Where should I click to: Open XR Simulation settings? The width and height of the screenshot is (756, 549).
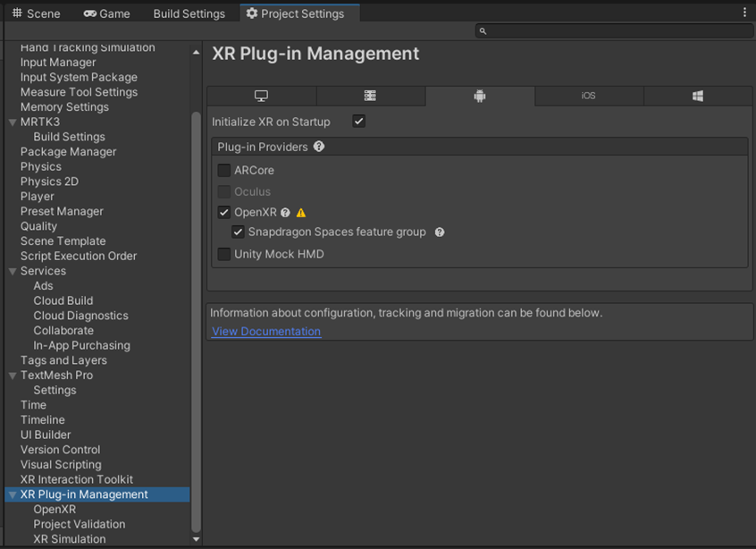[69, 539]
